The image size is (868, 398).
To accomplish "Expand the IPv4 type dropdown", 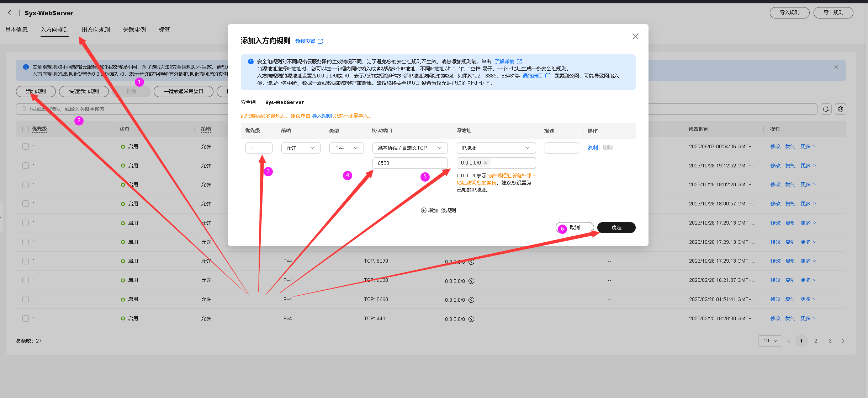I will tap(346, 148).
